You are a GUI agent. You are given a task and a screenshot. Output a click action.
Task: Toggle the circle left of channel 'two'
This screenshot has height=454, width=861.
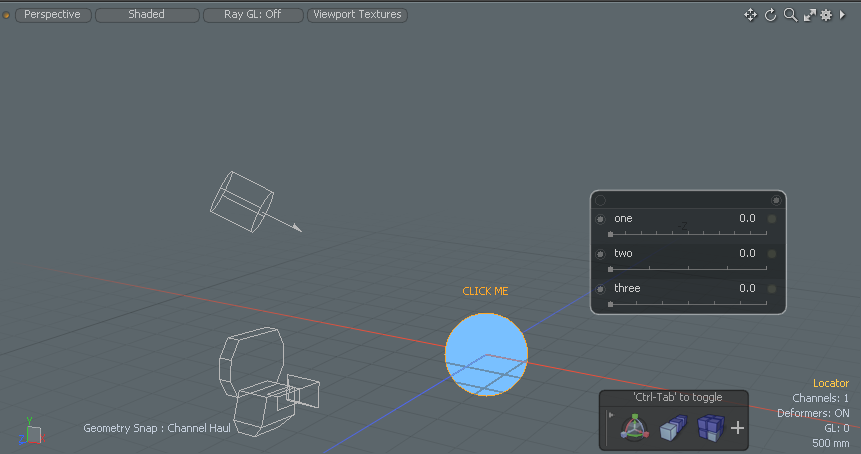tap(600, 254)
